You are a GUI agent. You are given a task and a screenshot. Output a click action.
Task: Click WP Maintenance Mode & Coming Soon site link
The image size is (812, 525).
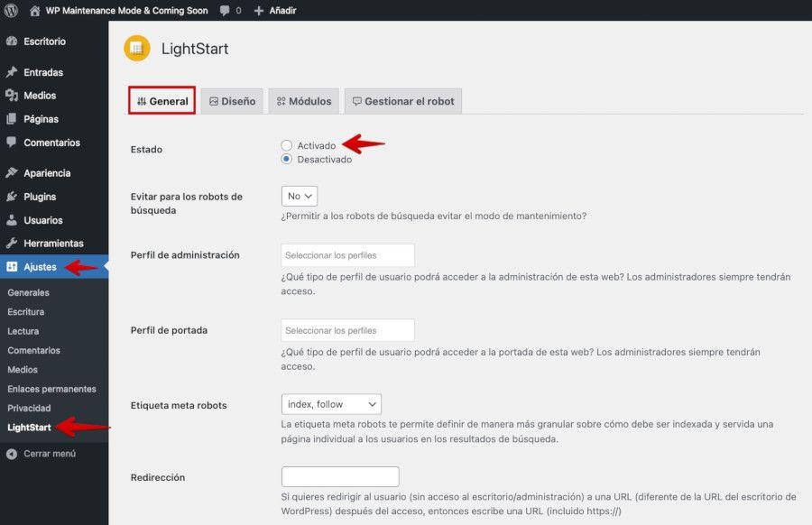(127, 10)
